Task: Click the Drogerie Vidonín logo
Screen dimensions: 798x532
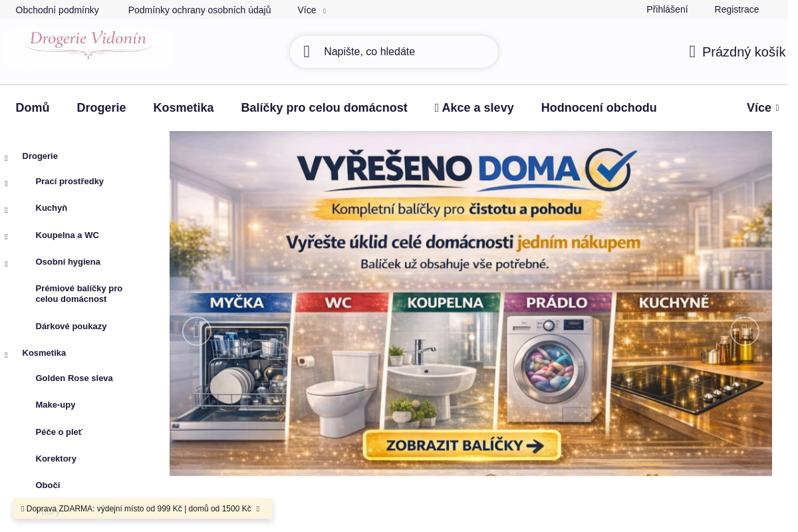Action: tap(88, 45)
